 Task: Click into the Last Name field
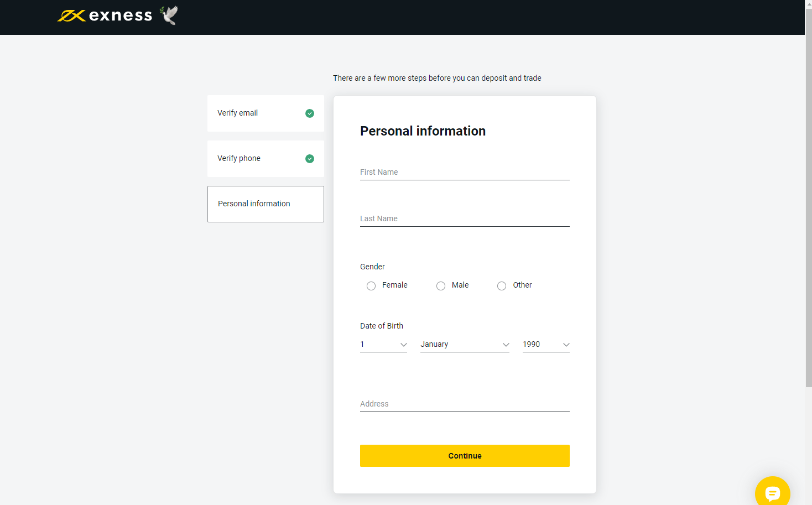pos(465,219)
